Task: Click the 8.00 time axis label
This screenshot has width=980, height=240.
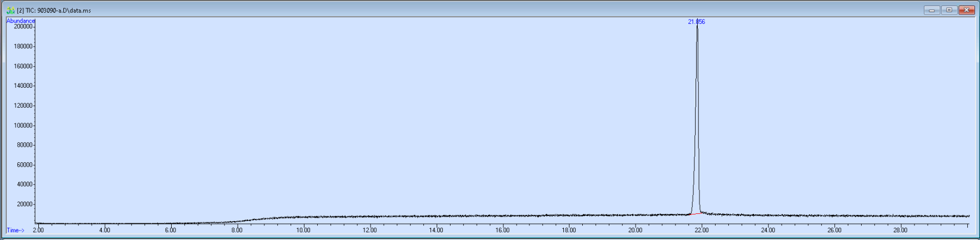Action: [x=237, y=230]
